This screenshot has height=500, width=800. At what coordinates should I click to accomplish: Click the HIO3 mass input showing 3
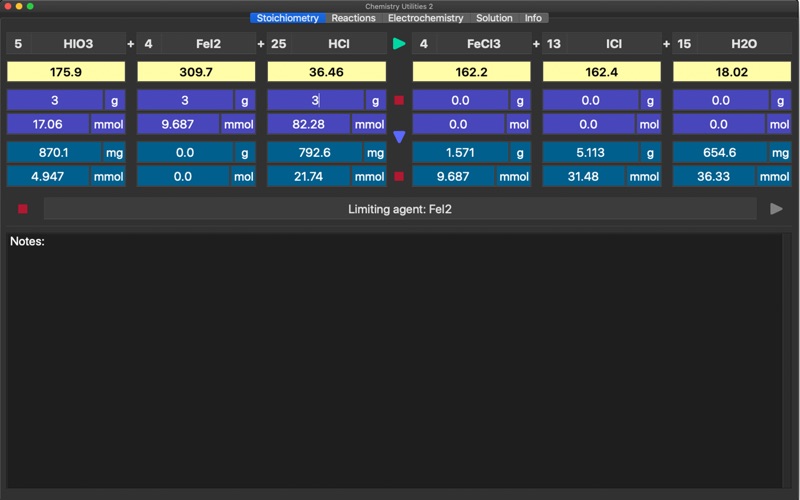55,101
